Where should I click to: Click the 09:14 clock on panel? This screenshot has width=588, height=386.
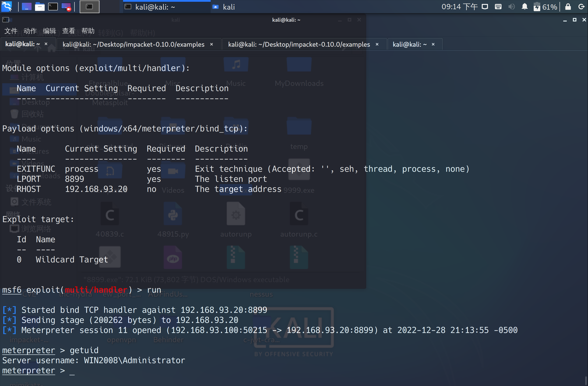coord(459,7)
